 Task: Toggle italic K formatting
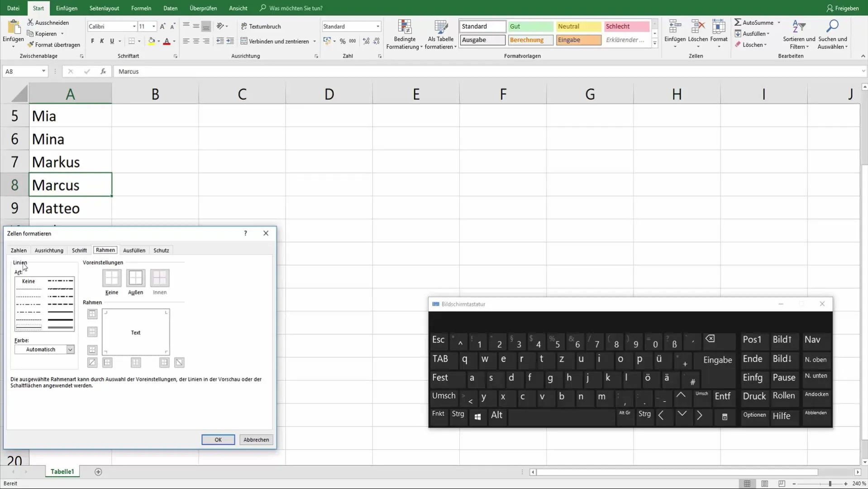[x=102, y=41]
